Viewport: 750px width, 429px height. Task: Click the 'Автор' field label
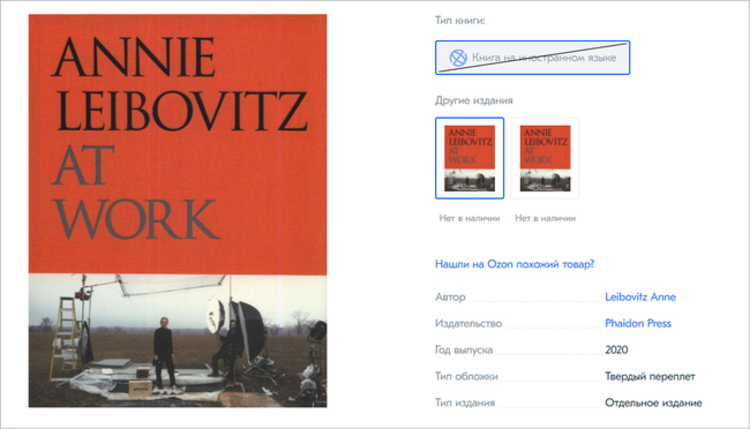click(450, 297)
